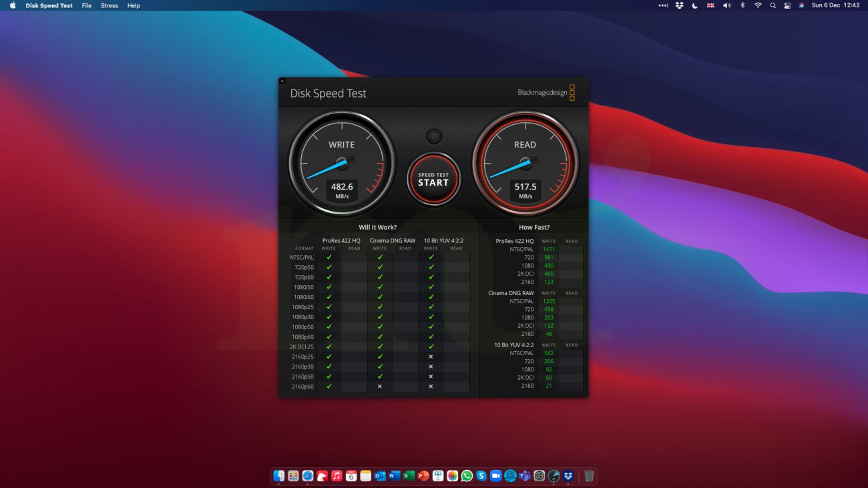Viewport: 868px width, 488px height.
Task: Open Zoom from the dock
Action: click(x=495, y=476)
